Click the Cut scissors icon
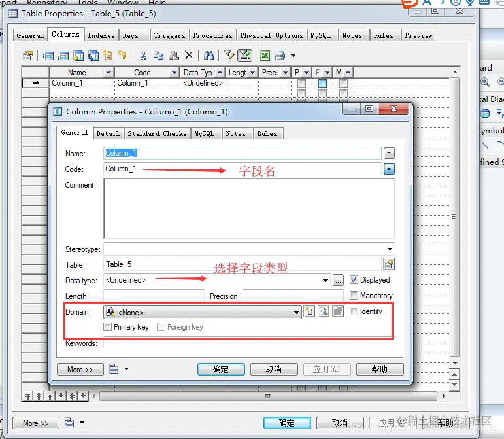504x439 pixels. coord(143,56)
